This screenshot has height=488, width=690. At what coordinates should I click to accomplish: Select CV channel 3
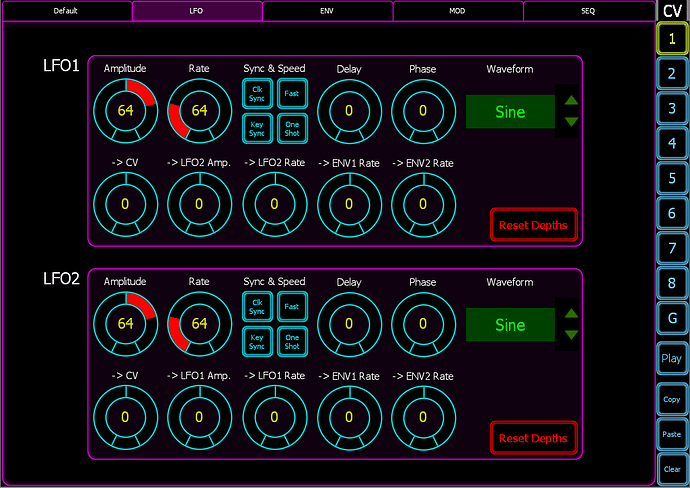coord(672,108)
